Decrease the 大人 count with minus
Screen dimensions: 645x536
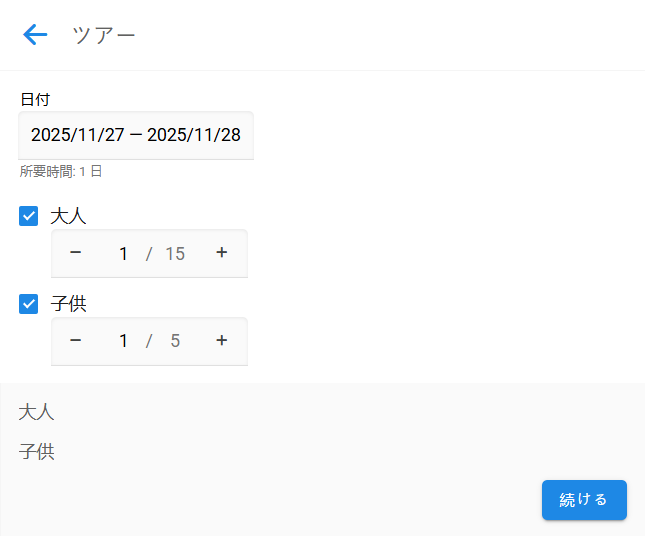[x=75, y=253]
